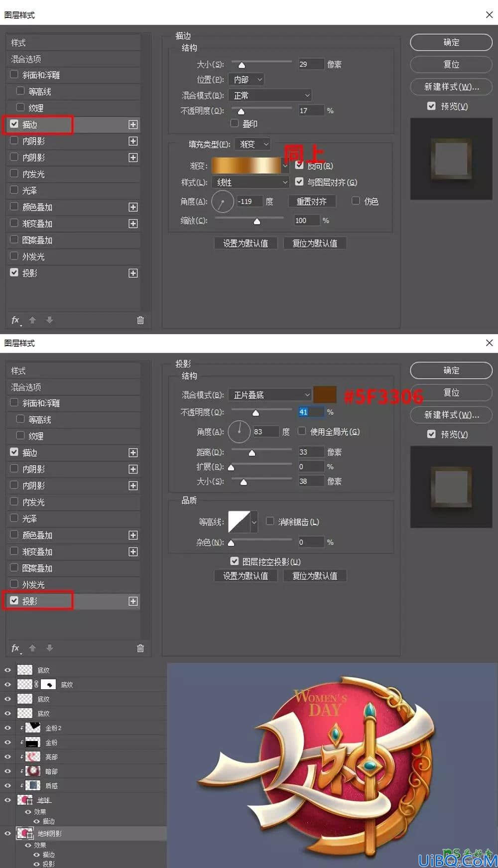
Task: Select the 质感 layer thumbnail
Action: [33, 785]
